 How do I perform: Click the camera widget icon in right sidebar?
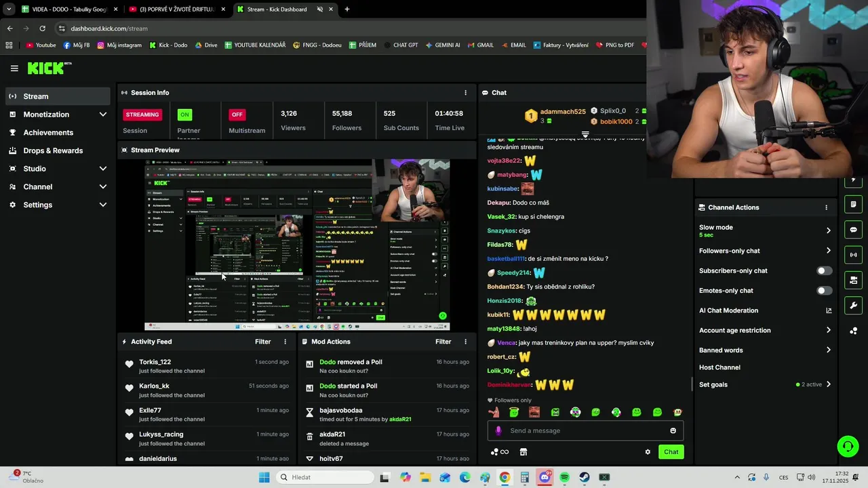[853, 280]
